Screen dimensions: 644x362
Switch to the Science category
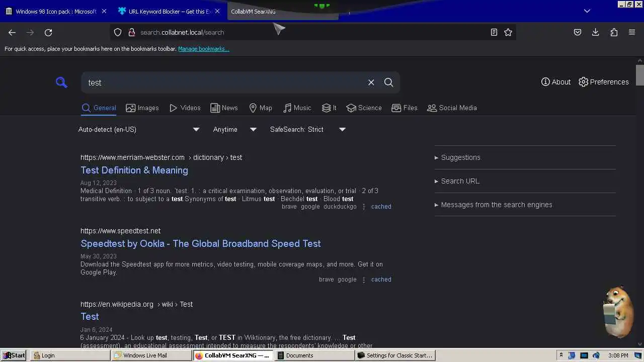pyautogui.click(x=364, y=108)
